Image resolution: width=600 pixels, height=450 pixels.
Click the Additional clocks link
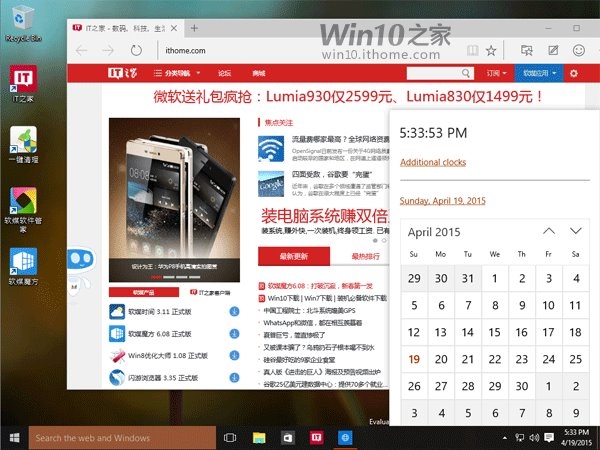point(433,163)
